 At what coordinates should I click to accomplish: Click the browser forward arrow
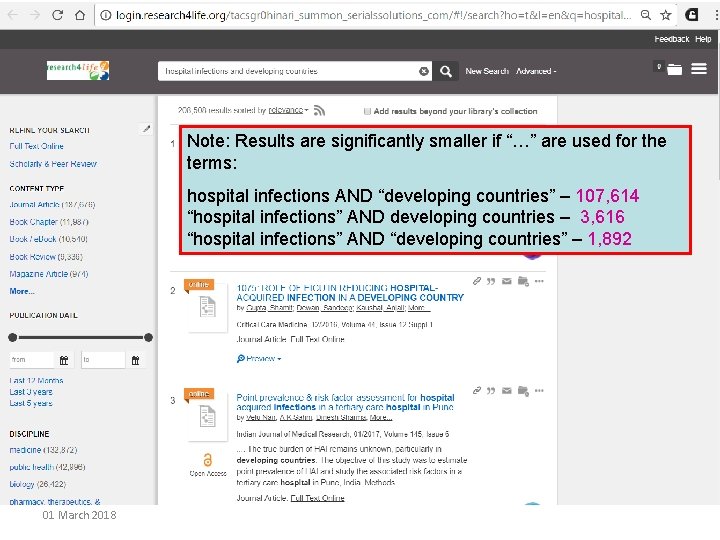(x=35, y=15)
